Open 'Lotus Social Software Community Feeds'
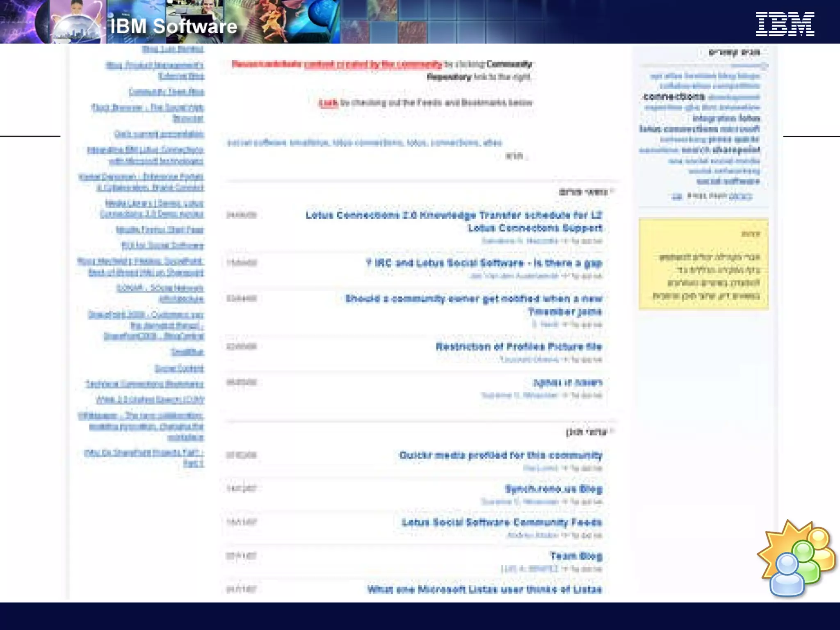840x630 pixels. (x=502, y=523)
